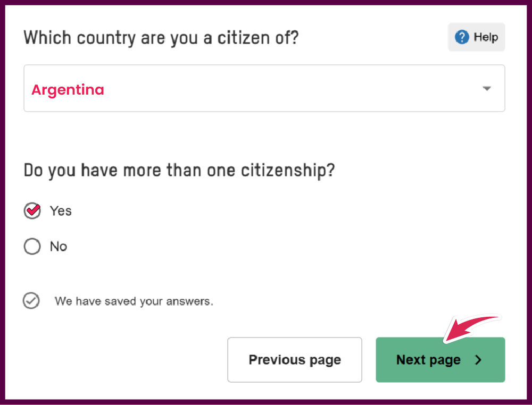Open the country dropdown showing Argentina

pos(264,88)
